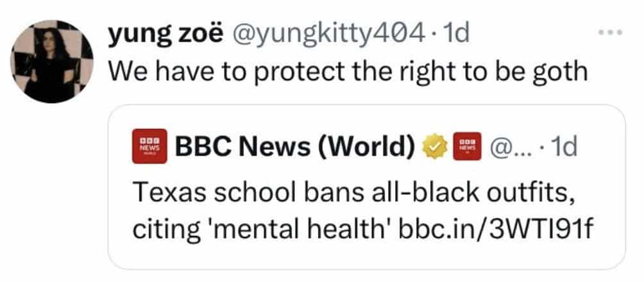Click the red BBC News account logo
The height and width of the screenshot is (282, 644).
coord(148,147)
